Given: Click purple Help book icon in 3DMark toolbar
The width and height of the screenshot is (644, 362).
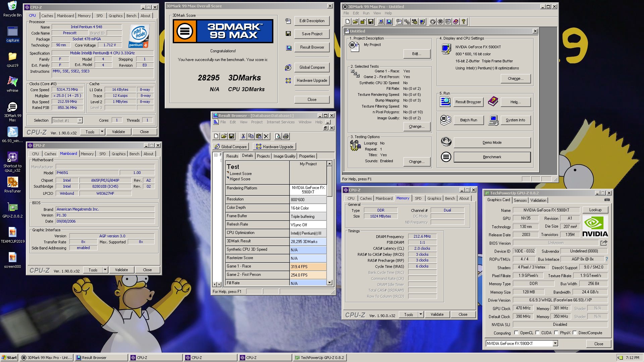Looking at the screenshot, I should (456, 22).
